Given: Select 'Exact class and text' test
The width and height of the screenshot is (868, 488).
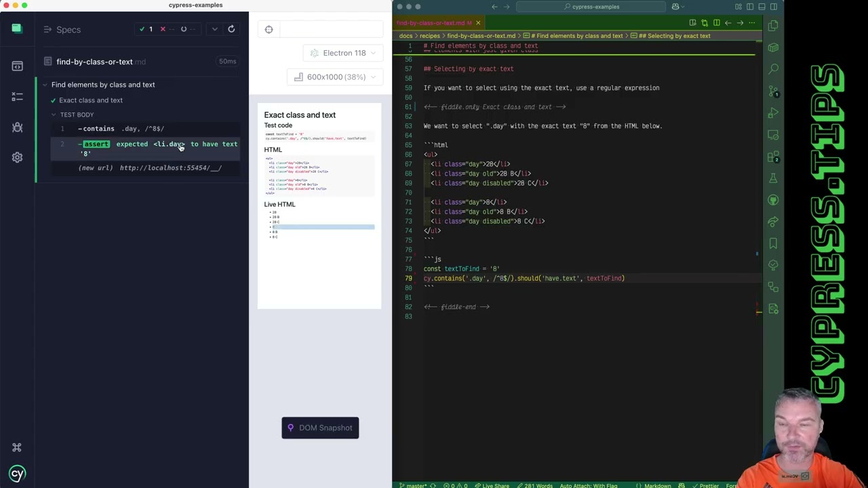Looking at the screenshot, I should [x=91, y=100].
